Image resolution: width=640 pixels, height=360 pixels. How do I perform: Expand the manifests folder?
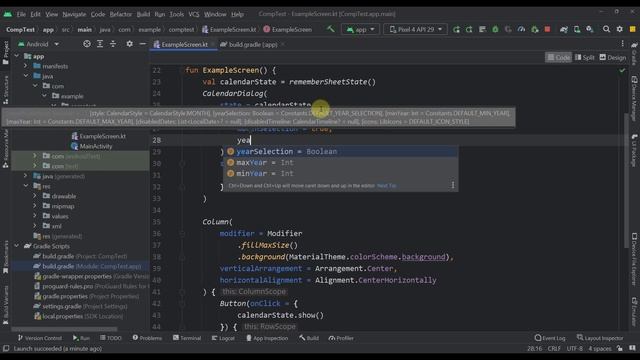tap(25, 66)
